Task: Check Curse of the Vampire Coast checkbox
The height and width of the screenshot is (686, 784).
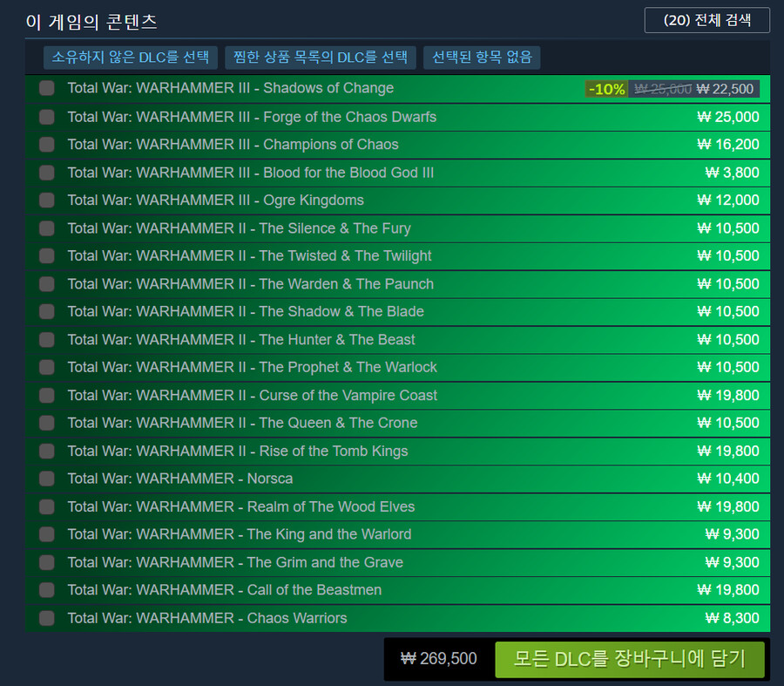Action: (47, 395)
